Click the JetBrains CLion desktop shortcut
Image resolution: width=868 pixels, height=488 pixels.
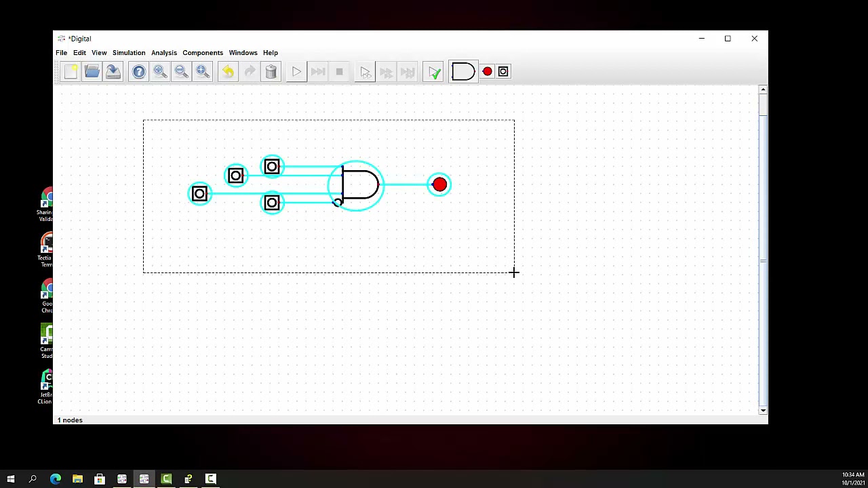click(x=46, y=387)
